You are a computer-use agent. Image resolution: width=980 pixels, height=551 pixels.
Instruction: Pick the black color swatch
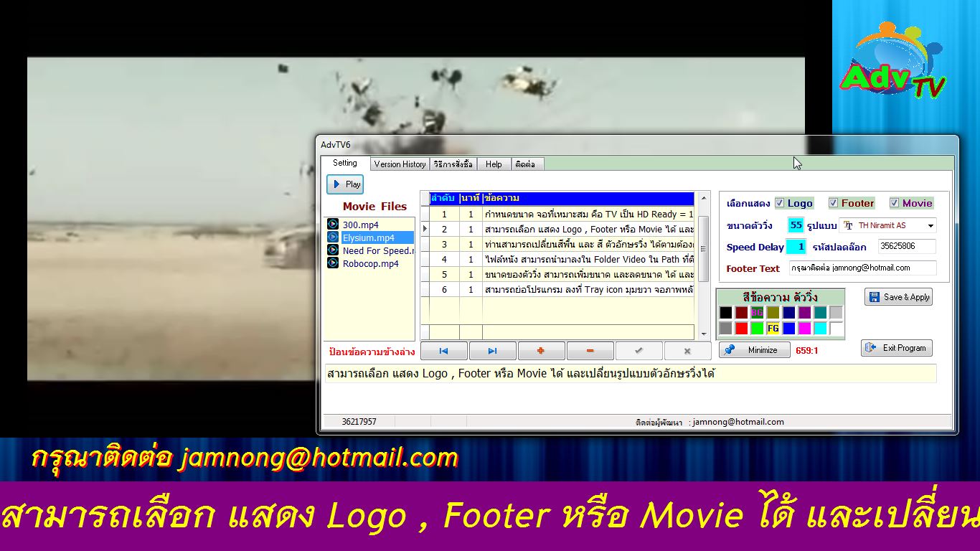[726, 313]
